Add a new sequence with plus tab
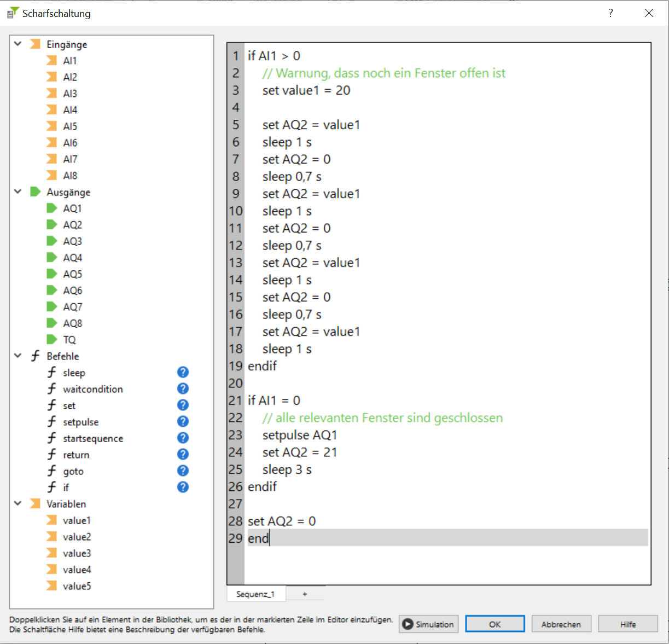This screenshot has width=669, height=644. click(x=305, y=594)
